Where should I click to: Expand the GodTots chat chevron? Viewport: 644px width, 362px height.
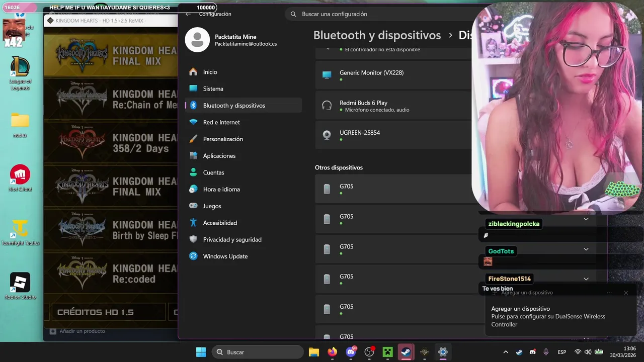pos(586,249)
